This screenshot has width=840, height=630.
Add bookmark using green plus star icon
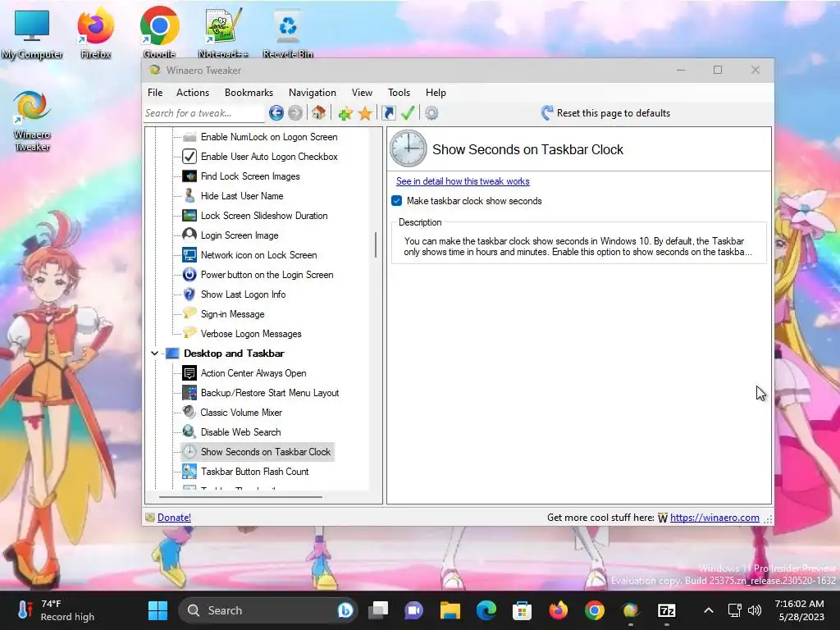click(345, 113)
